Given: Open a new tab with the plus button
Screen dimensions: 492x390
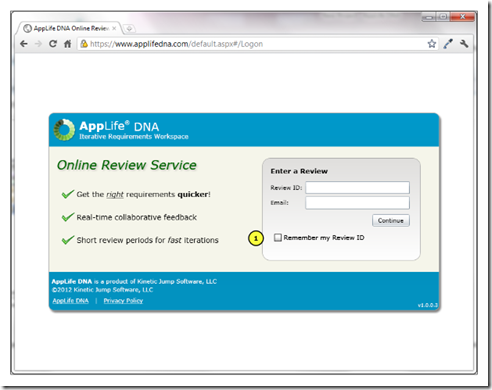Looking at the screenshot, I should click(x=129, y=29).
